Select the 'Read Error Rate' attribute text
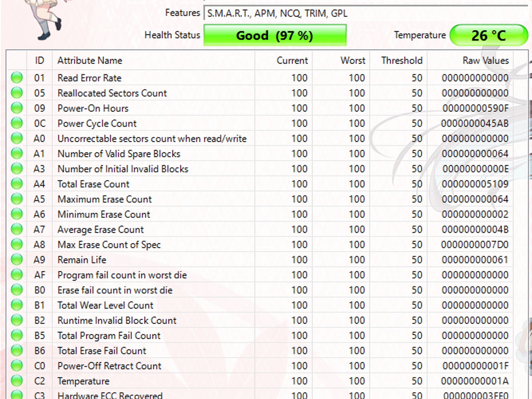 point(89,78)
